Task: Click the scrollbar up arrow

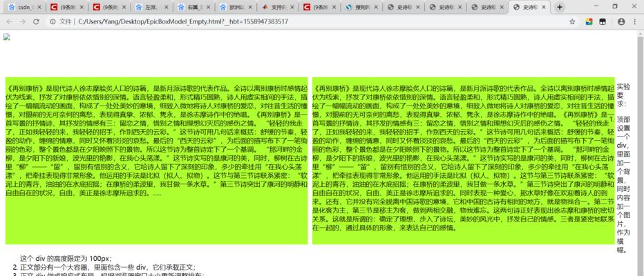Action: [x=640, y=33]
